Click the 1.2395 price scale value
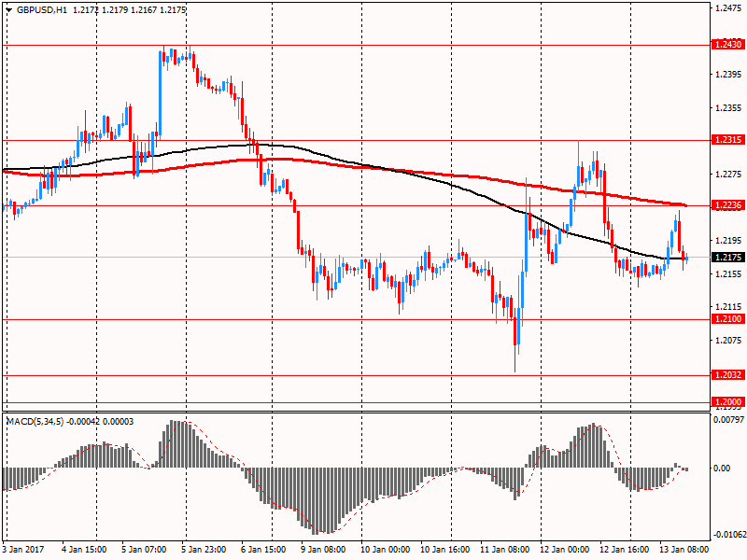This screenshot has width=747, height=560. 728,75
